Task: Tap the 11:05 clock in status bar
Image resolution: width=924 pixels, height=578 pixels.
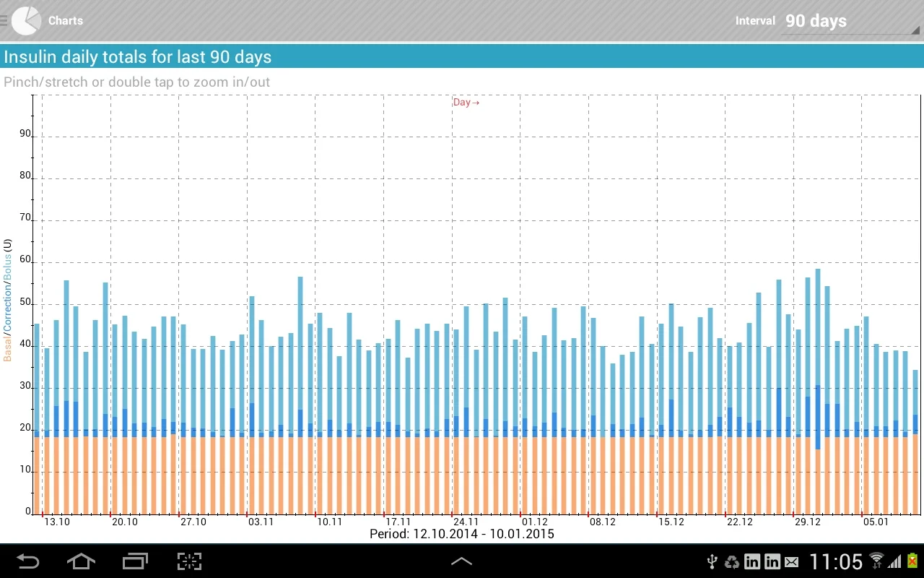Action: (x=836, y=561)
